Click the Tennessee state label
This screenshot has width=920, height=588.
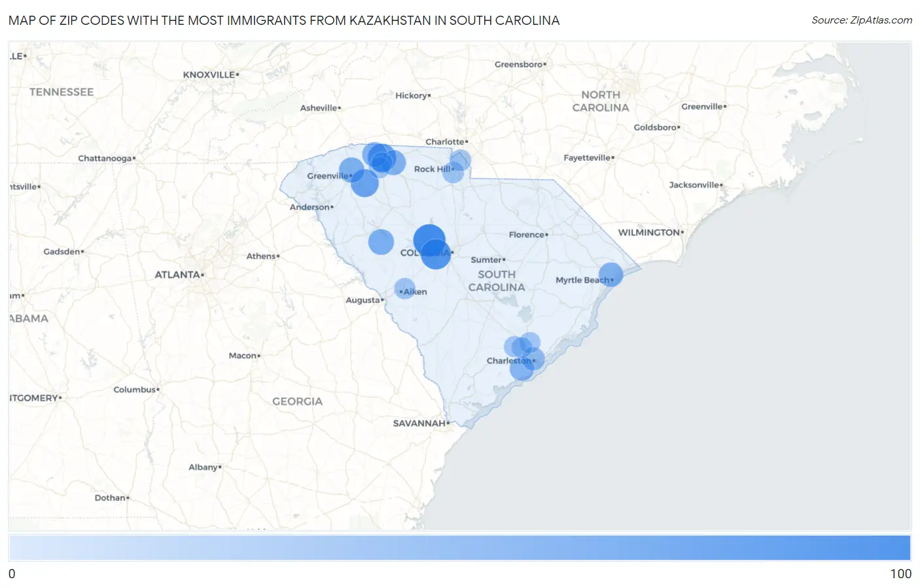pyautogui.click(x=62, y=92)
